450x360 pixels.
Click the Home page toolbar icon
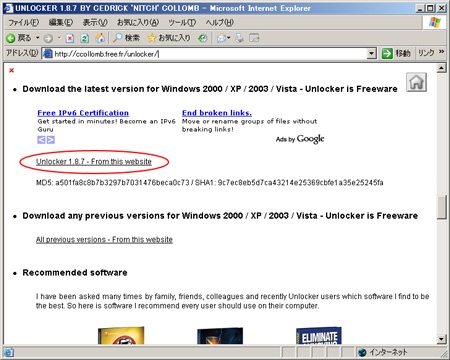(x=100, y=38)
